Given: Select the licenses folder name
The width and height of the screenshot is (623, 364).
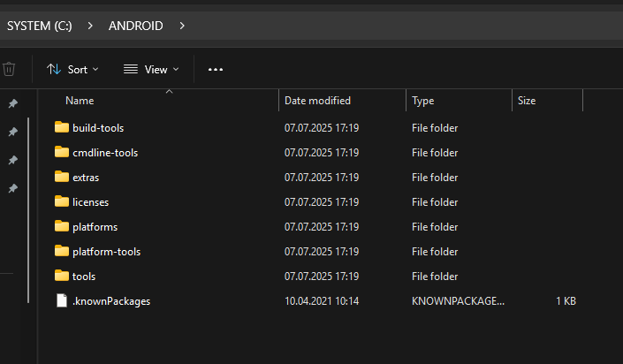Looking at the screenshot, I should (x=90, y=201).
